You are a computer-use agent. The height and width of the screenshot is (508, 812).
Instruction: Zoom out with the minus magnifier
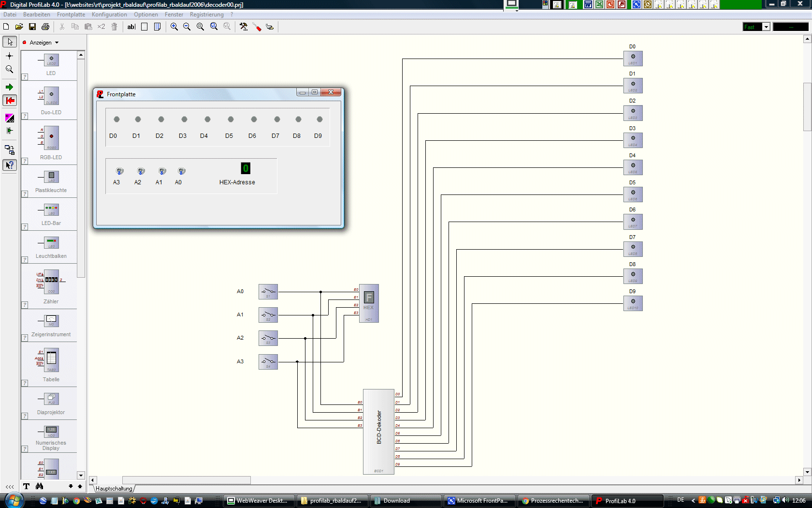pyautogui.click(x=187, y=27)
